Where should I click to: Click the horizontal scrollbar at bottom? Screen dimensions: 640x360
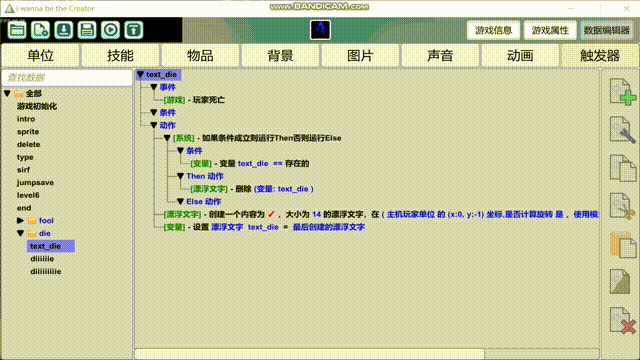click(309, 353)
